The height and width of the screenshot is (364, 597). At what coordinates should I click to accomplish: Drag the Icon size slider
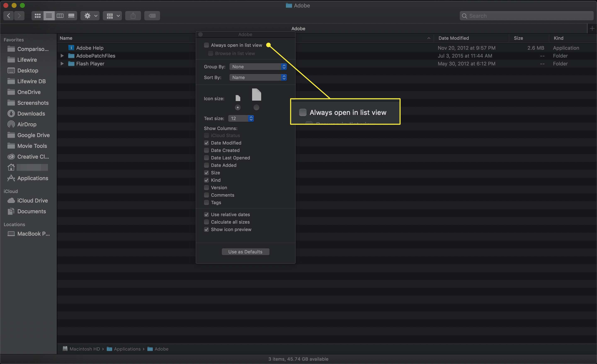pos(238,107)
